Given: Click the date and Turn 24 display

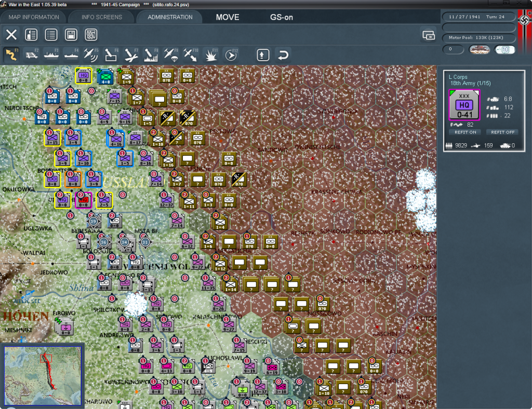Looking at the screenshot, I should click(x=478, y=17).
